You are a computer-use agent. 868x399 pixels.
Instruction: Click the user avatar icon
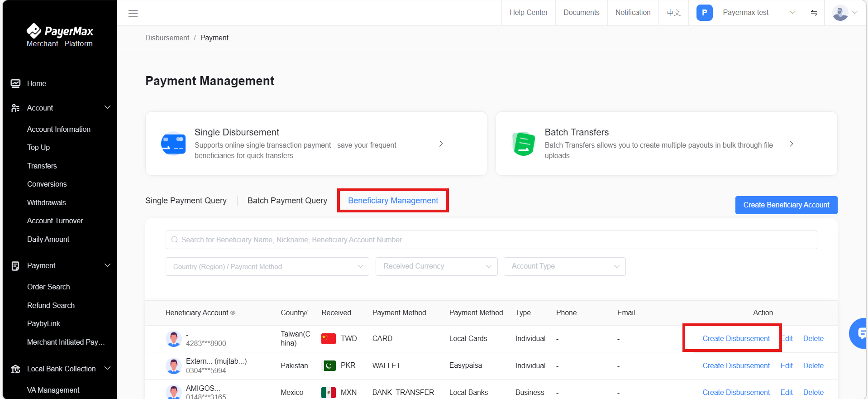pos(840,13)
